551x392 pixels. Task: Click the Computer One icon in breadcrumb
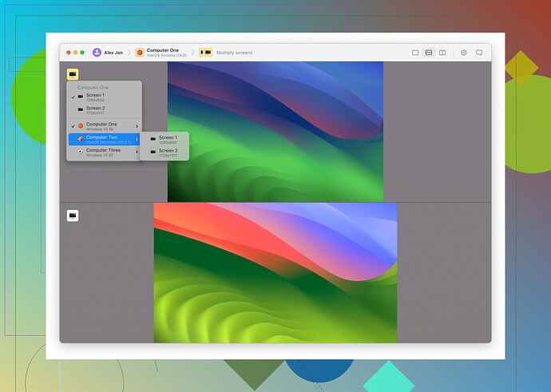pyautogui.click(x=139, y=53)
